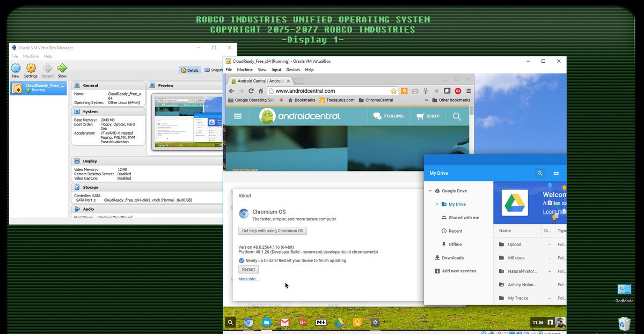Click the Android Central logo
Screen dimensions: 644x334
(299, 116)
